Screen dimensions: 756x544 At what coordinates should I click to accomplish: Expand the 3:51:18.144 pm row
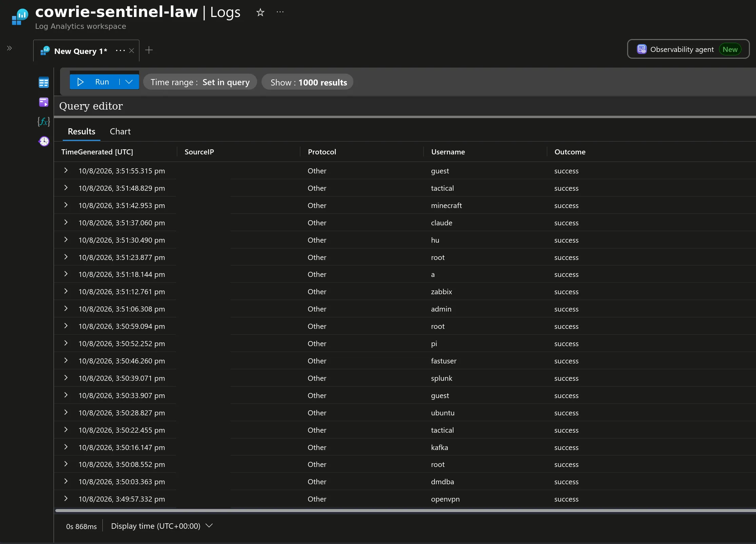point(66,274)
